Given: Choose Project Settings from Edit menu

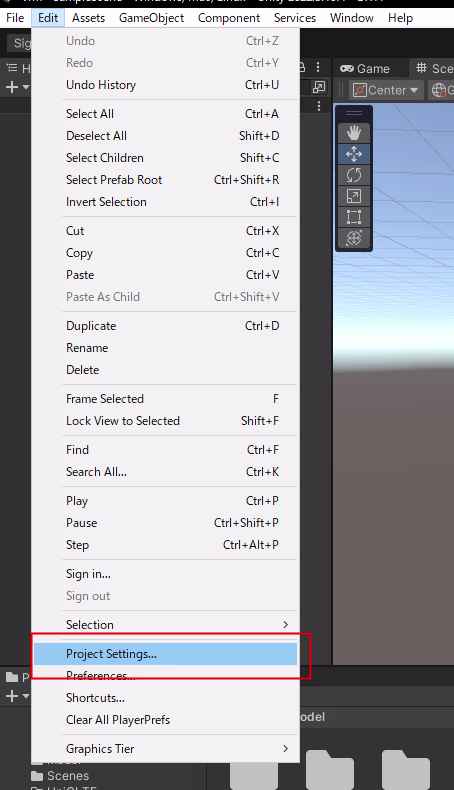Looking at the screenshot, I should tap(165, 654).
